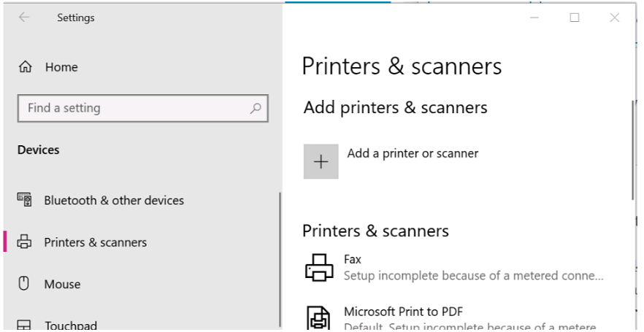Click the Home house icon
This screenshot has height=332, width=644.
tap(26, 67)
